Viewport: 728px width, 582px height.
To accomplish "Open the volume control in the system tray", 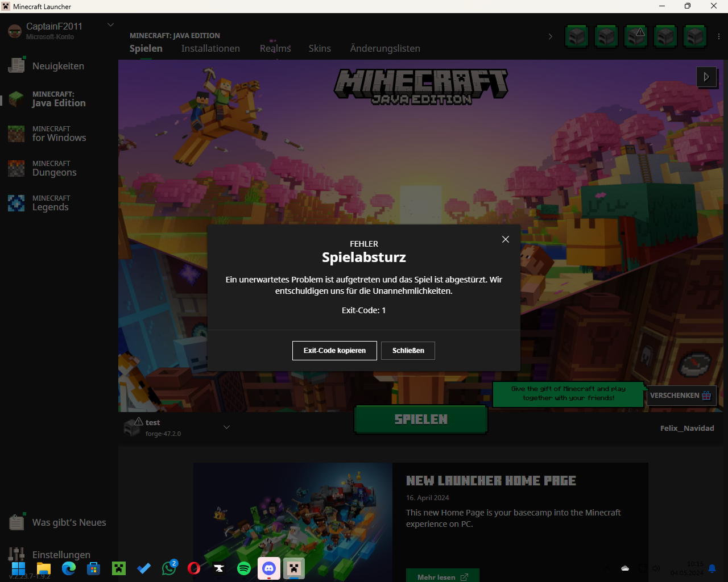I will [656, 568].
